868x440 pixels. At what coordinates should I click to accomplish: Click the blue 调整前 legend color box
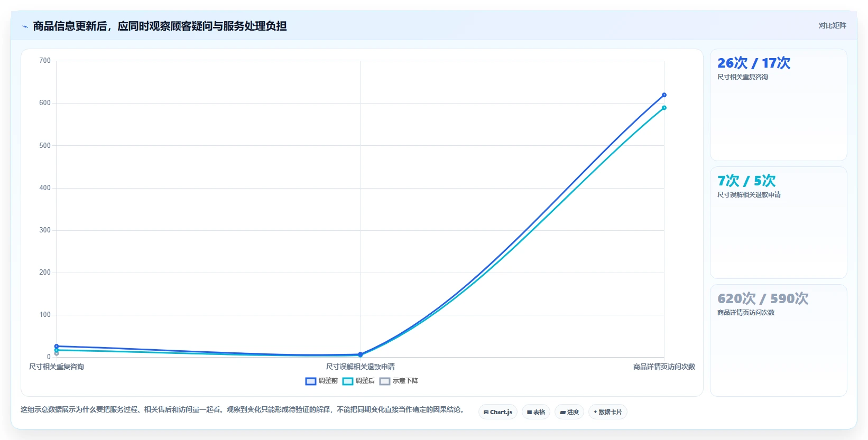click(311, 381)
